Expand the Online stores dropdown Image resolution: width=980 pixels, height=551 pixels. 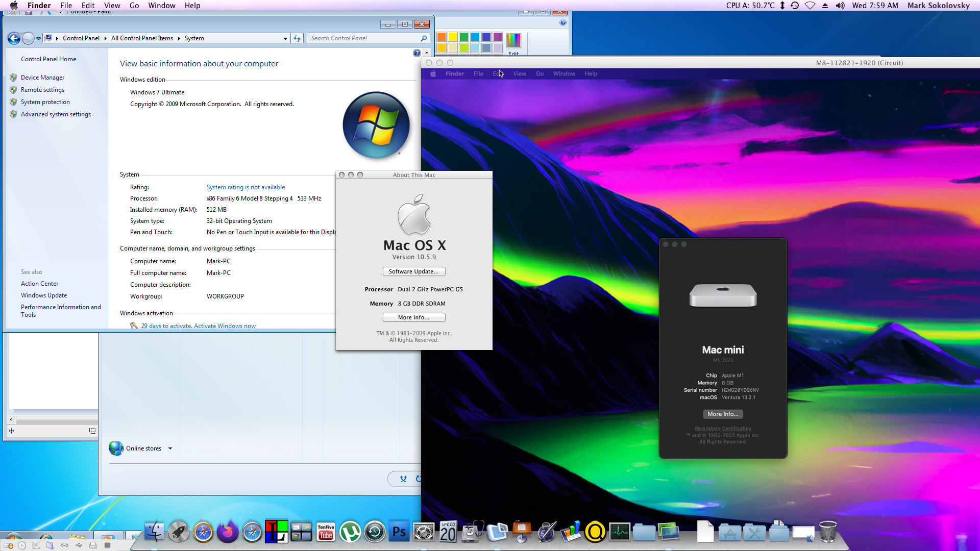click(x=170, y=448)
